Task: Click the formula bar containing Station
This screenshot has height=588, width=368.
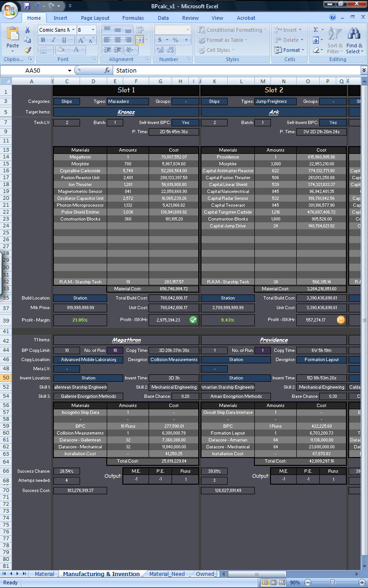Action: pyautogui.click(x=236, y=70)
